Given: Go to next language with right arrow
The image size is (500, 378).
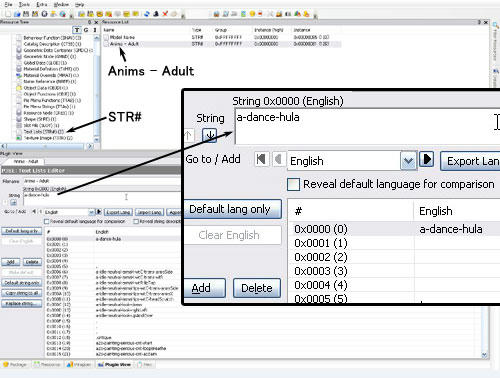Looking at the screenshot, I should [426, 159].
